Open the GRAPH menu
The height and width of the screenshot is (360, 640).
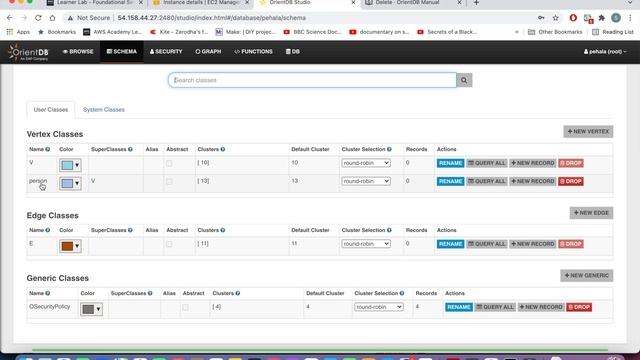click(208, 52)
